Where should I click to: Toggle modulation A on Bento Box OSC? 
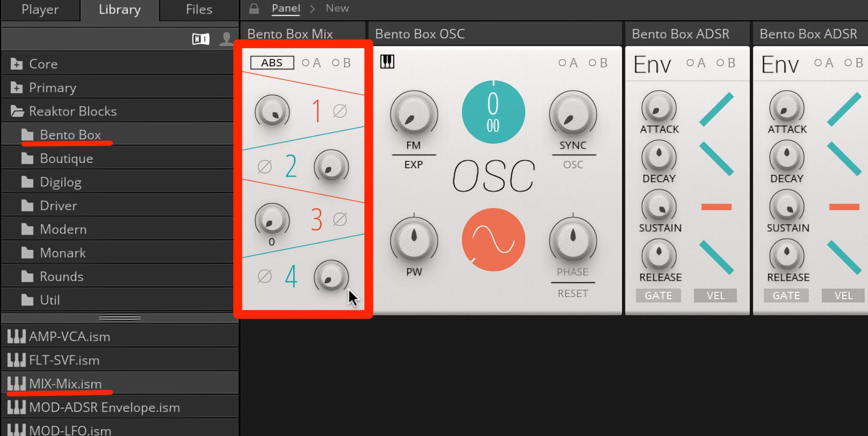(x=568, y=63)
